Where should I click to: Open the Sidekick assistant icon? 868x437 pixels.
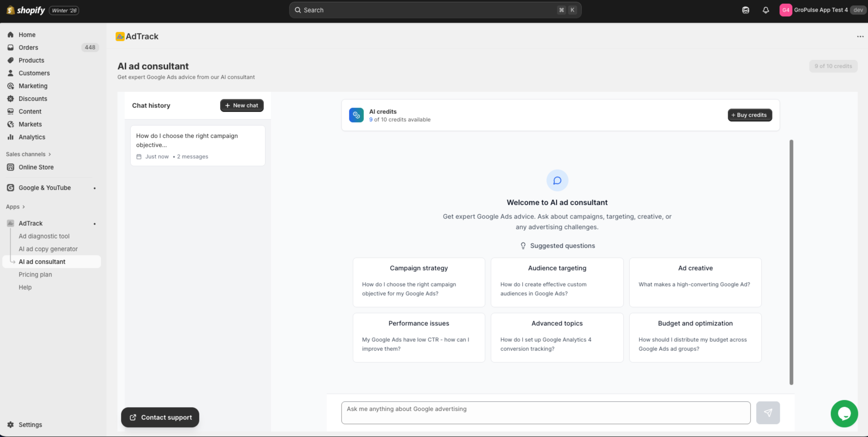(x=746, y=10)
